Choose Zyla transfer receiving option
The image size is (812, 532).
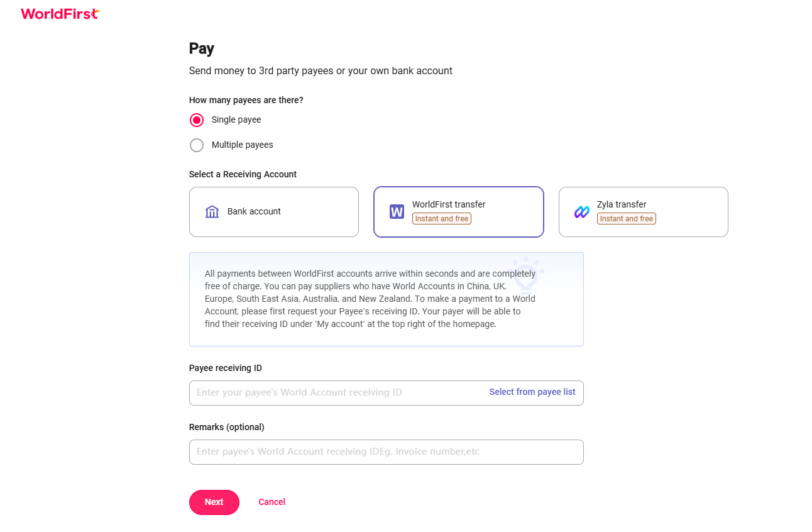[644, 212]
